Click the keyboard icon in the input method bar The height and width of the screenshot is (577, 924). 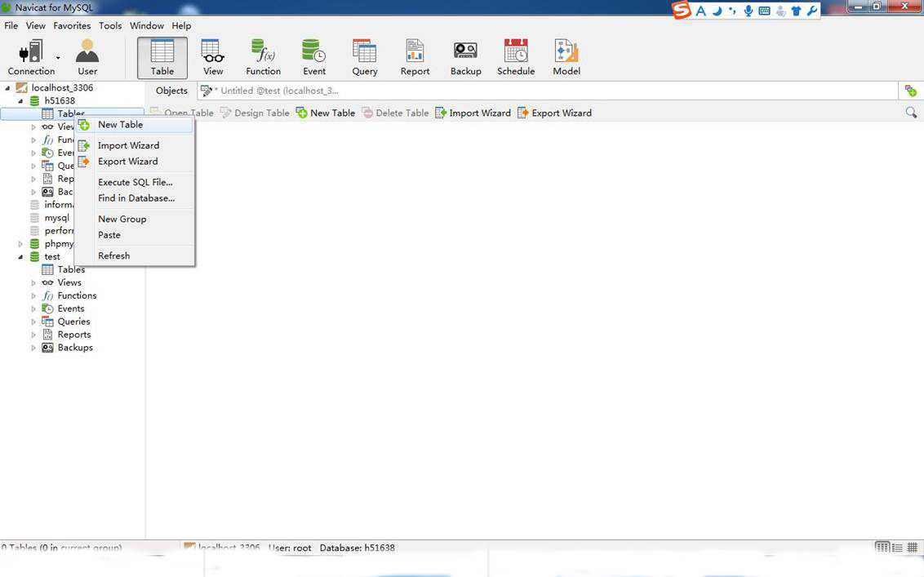coord(764,11)
